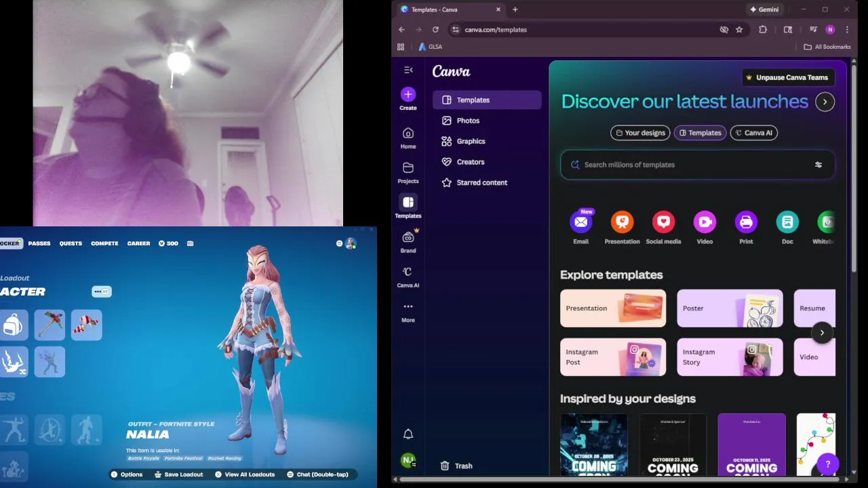Select the Social media category icon
Screen dimensions: 868x488
point(663,222)
